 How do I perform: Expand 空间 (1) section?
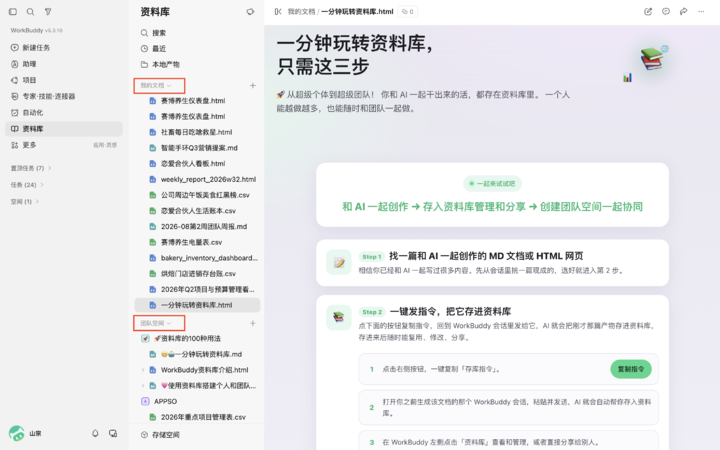[25, 201]
